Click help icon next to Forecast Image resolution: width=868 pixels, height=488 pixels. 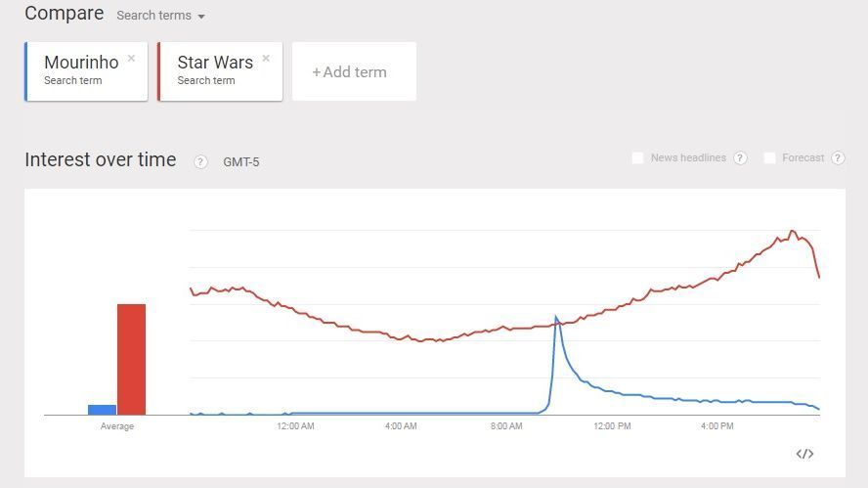pyautogui.click(x=838, y=158)
